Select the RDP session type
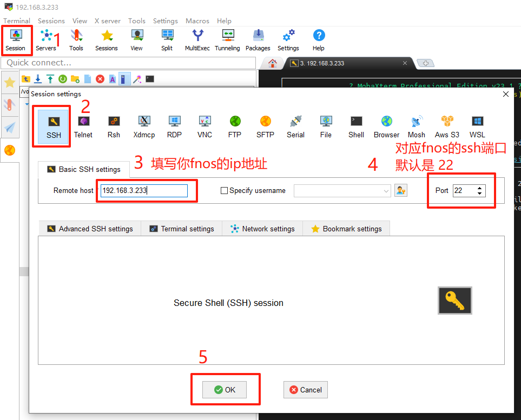 [x=174, y=126]
